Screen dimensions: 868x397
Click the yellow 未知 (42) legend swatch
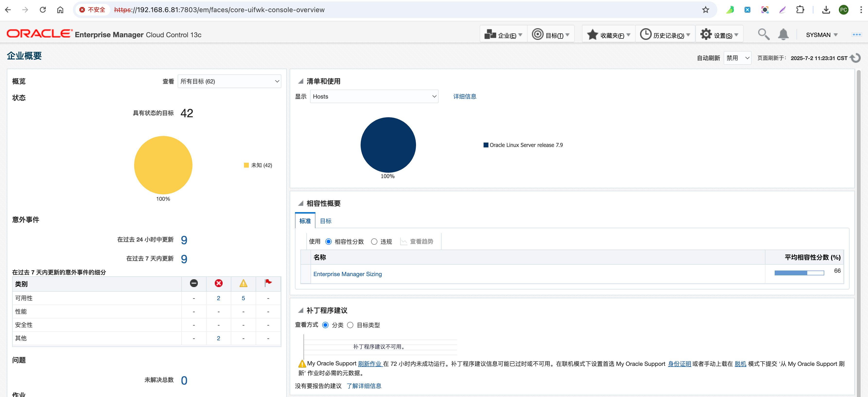246,165
